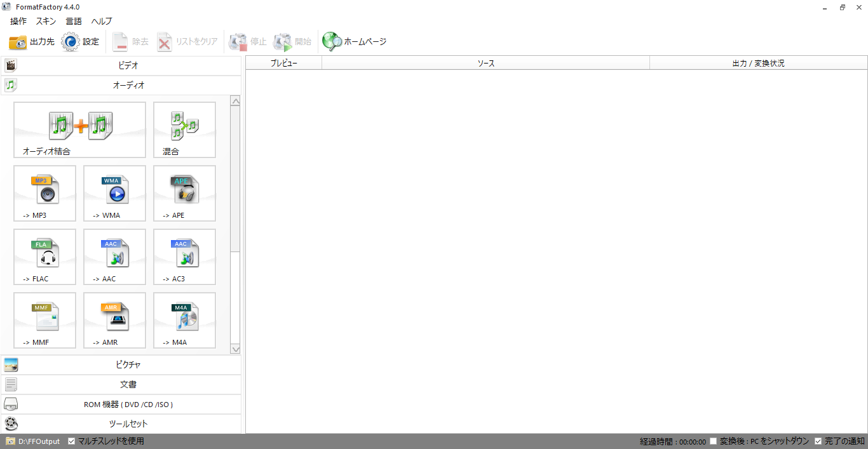Open the ヘルプ menu
This screenshot has width=868, height=449.
coord(102,21)
